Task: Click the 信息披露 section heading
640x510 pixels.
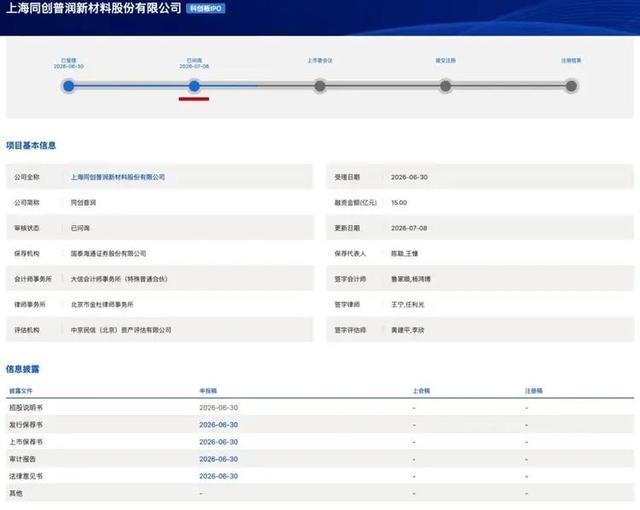Action: [22, 369]
